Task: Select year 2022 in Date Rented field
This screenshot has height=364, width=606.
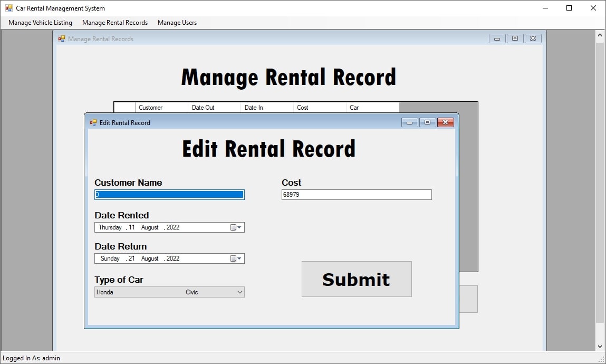Action: 173,227
